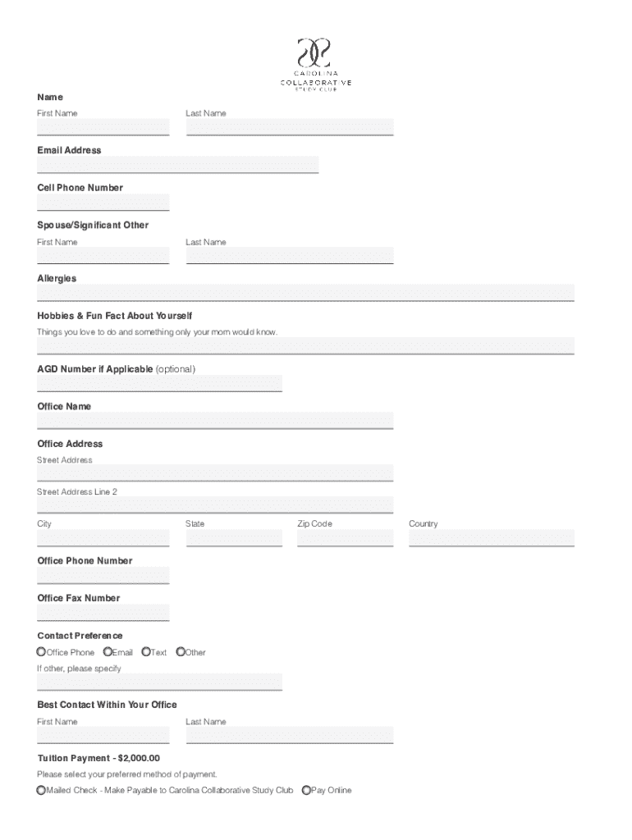Viewport: 632px width, 840px height.
Task: Click the Office Name input field
Action: 215,421
